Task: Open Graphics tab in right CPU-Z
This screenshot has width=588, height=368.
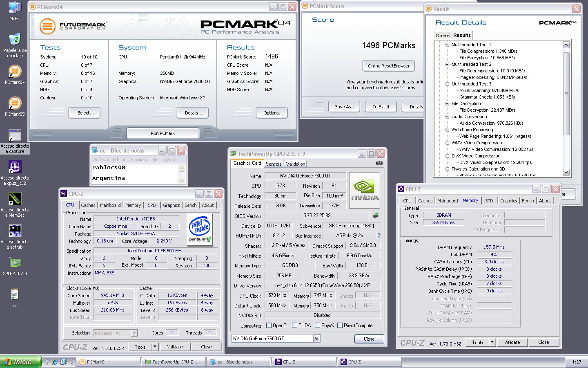Action: point(508,201)
